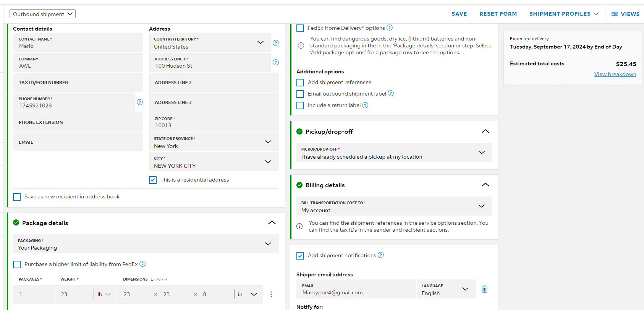Viewport: 644px width, 310px height.
Task: Open Add shipment notifications help icon
Action: [381, 255]
